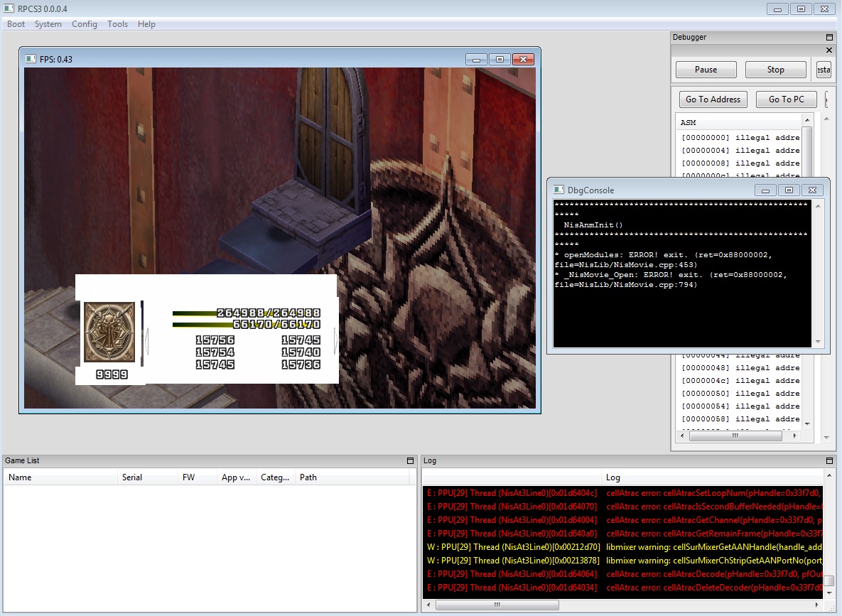Click the Stop button in Debugger

click(775, 70)
